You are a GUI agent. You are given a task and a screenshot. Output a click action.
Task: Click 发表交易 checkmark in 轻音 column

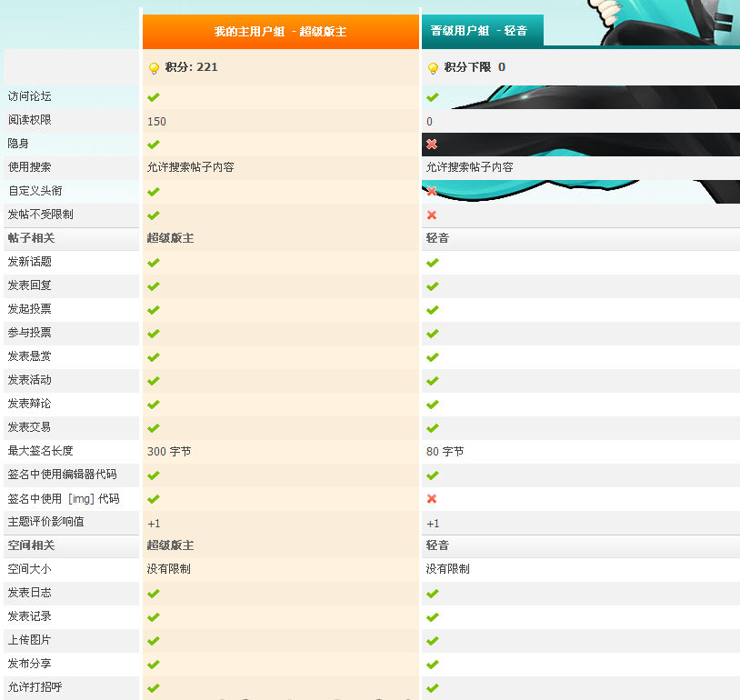433,427
